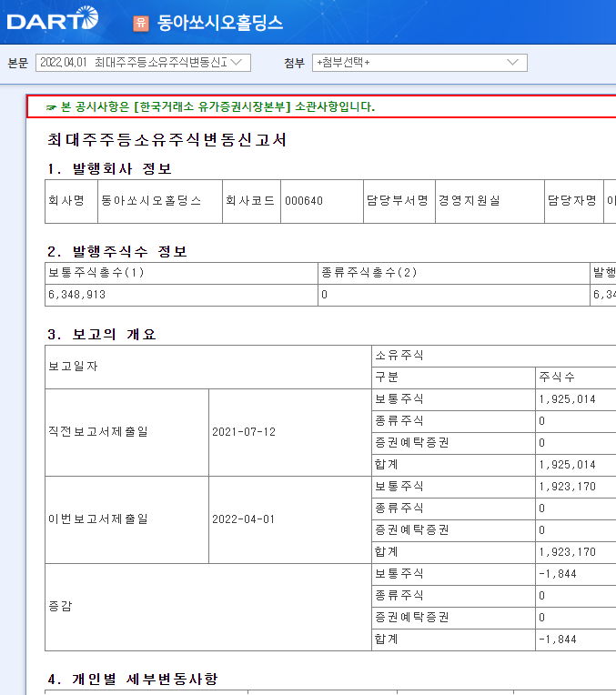Open the 본문 document dropdown
The image size is (616, 695).
point(143,63)
